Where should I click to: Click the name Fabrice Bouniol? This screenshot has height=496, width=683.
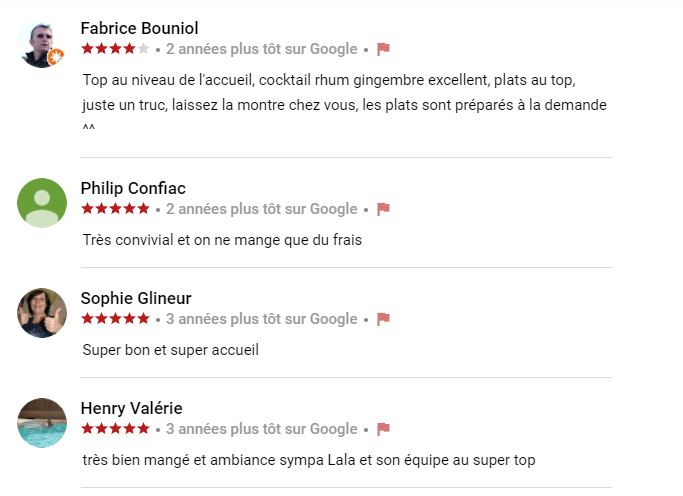[139, 28]
